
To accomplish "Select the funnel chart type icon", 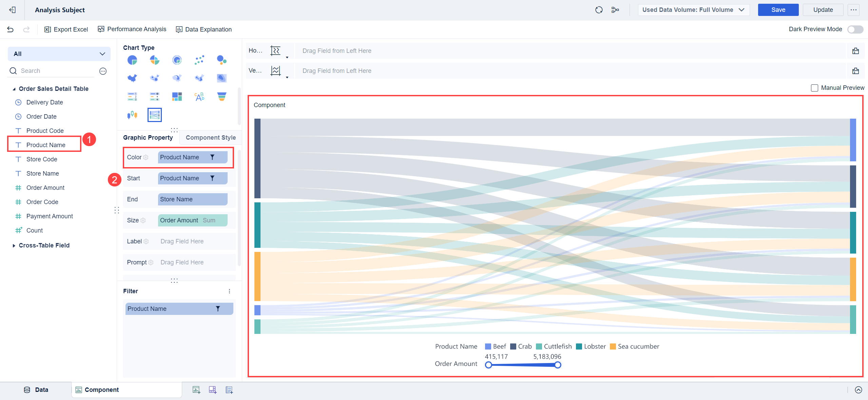I will coord(221,97).
